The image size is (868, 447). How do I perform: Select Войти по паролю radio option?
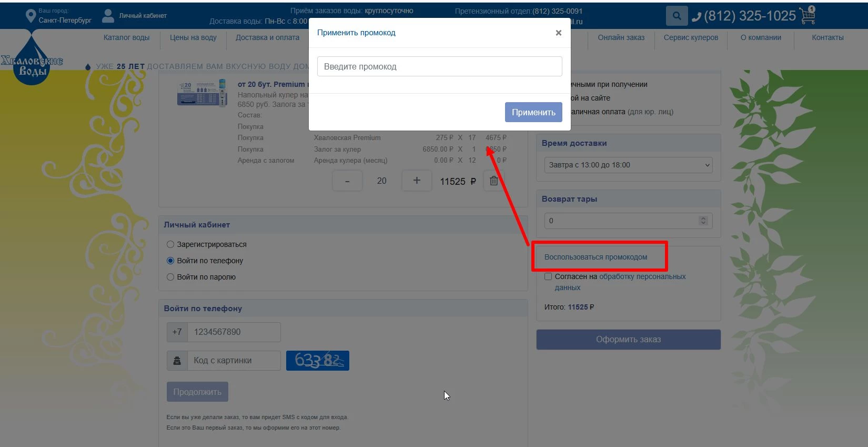170,277
